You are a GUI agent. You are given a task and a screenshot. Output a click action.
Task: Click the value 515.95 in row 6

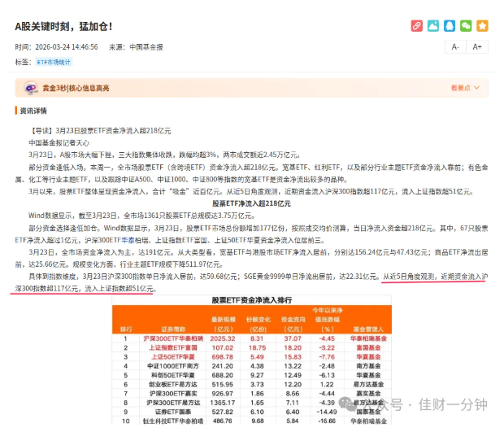[223, 385]
